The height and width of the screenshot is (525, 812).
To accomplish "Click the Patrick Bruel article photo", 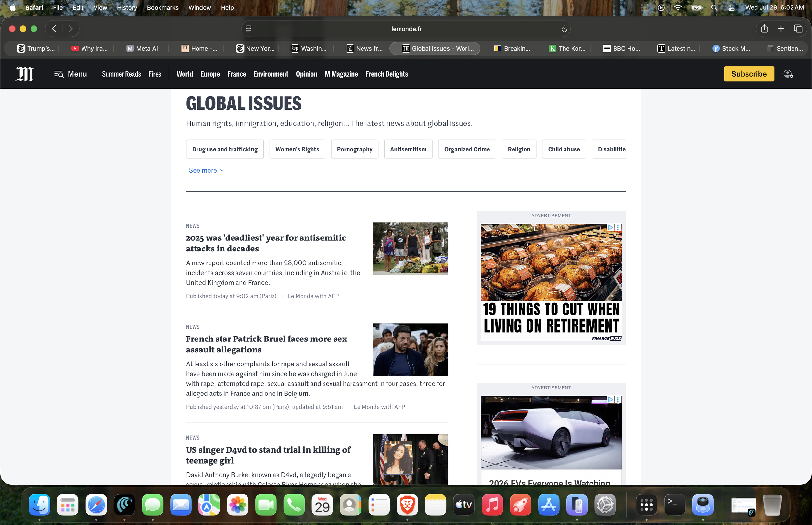I will coord(410,350).
